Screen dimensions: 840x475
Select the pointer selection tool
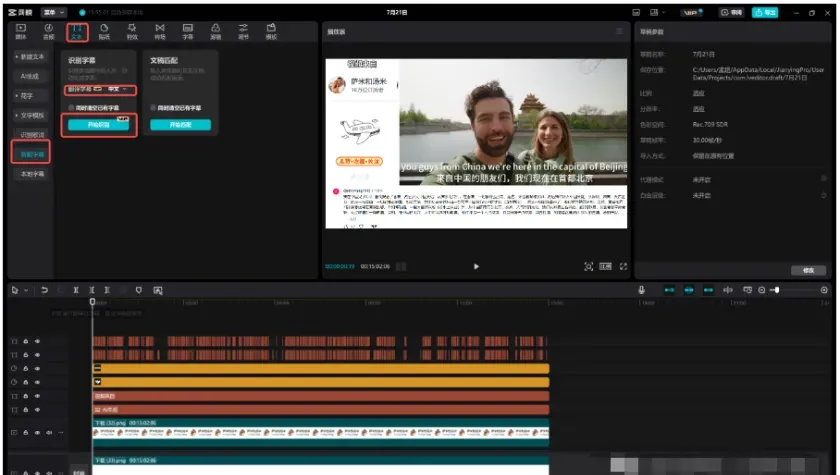point(14,290)
